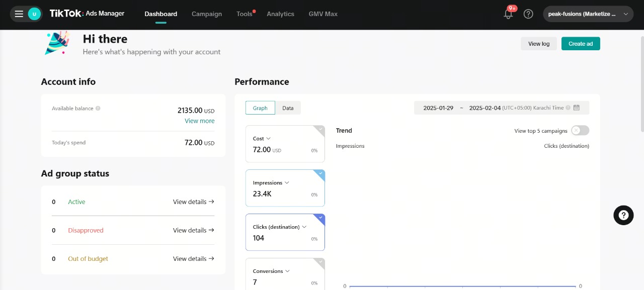
Task: View details for Active ad groups
Action: point(194,202)
